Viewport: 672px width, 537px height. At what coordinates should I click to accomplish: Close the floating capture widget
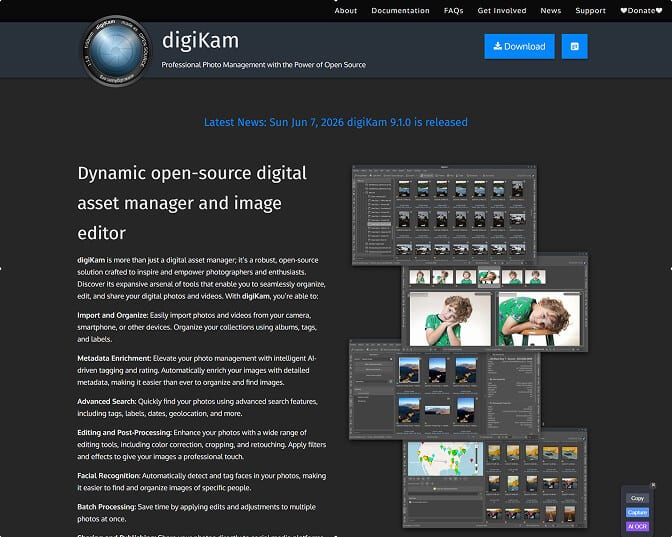point(653,485)
